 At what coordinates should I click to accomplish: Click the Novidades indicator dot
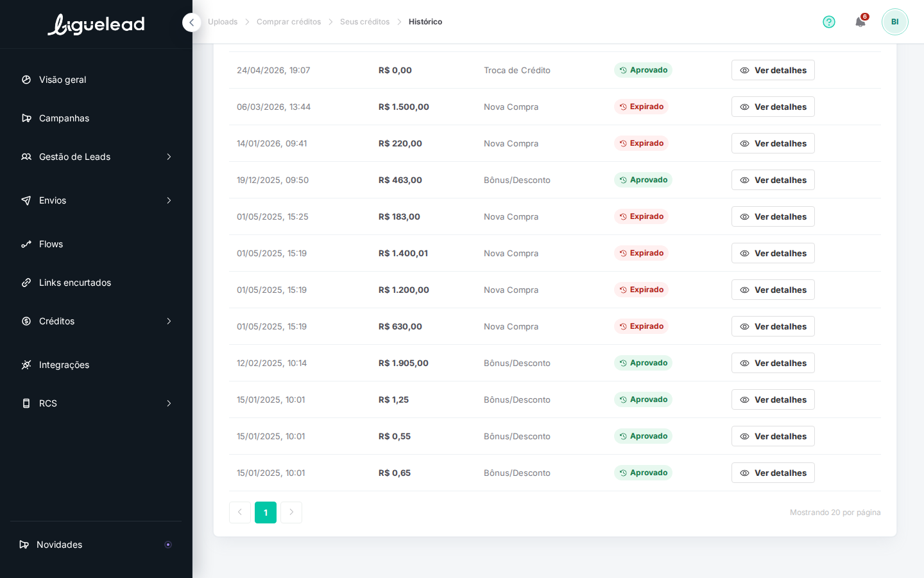[168, 545]
